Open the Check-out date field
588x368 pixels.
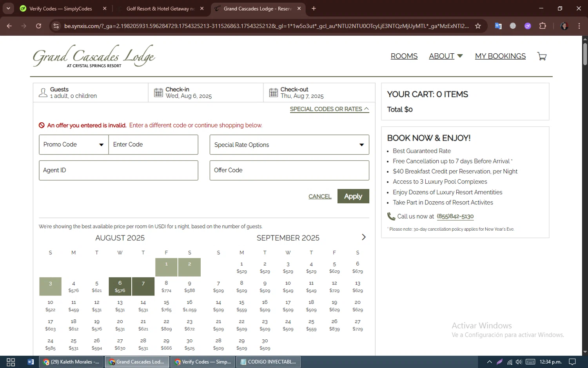[x=319, y=93]
